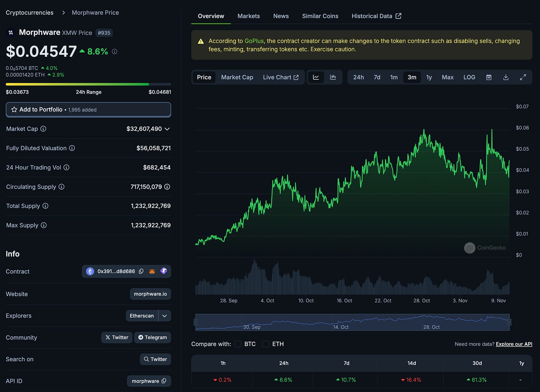Go to Cryptocurrencies breadcrumb
The height and width of the screenshot is (392, 540).
[30, 13]
